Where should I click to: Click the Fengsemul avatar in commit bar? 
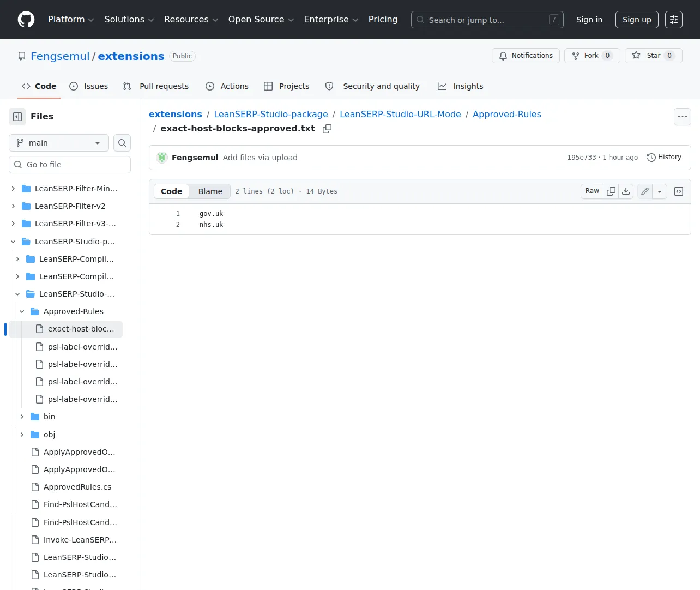(162, 158)
